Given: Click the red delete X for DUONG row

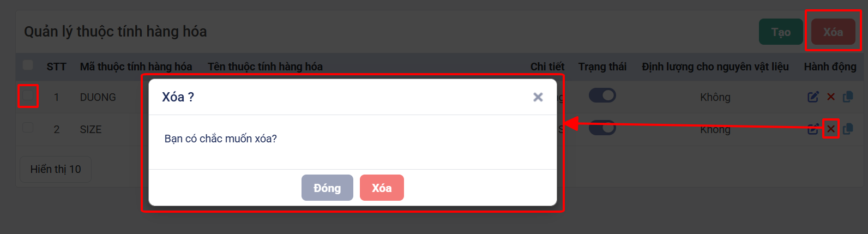Looking at the screenshot, I should coord(831,97).
